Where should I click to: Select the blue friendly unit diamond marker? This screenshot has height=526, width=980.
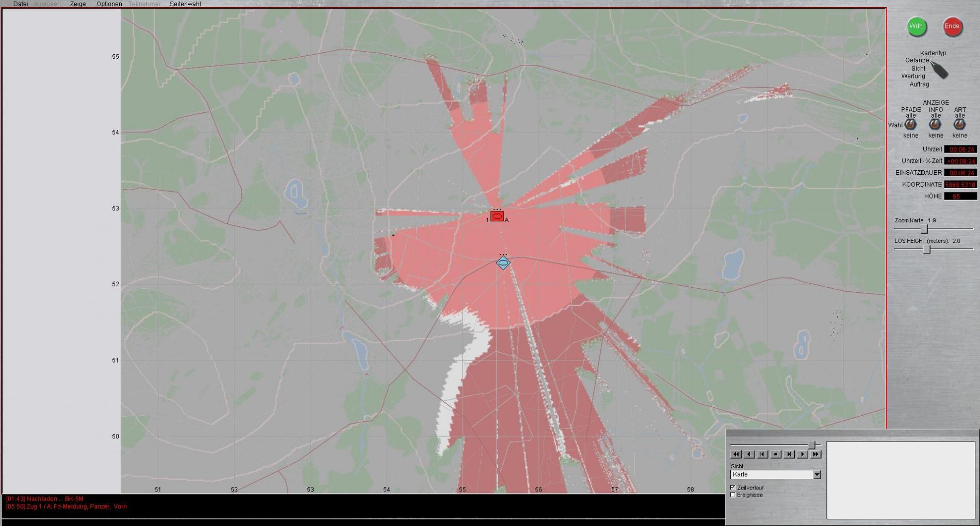[503, 263]
